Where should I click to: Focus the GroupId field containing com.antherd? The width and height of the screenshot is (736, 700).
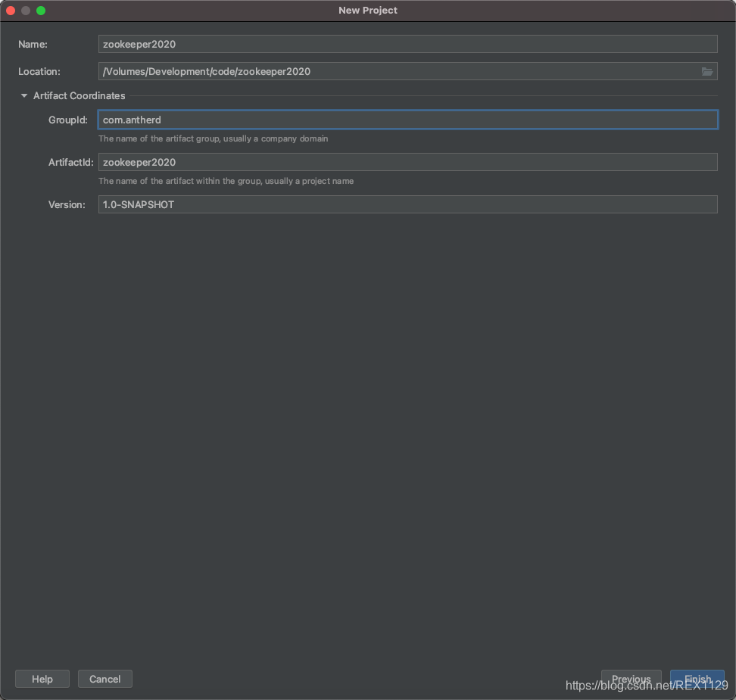pos(407,120)
